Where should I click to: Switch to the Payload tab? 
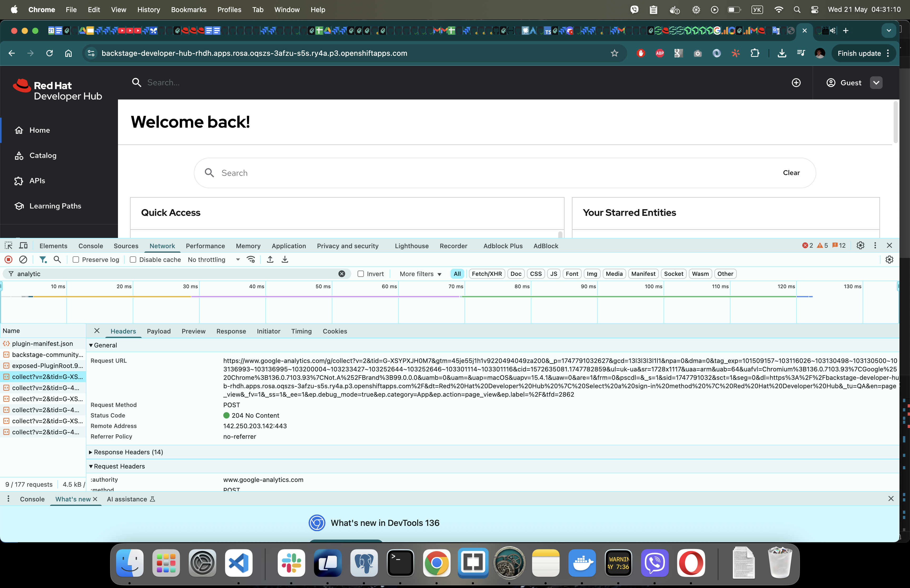(159, 331)
